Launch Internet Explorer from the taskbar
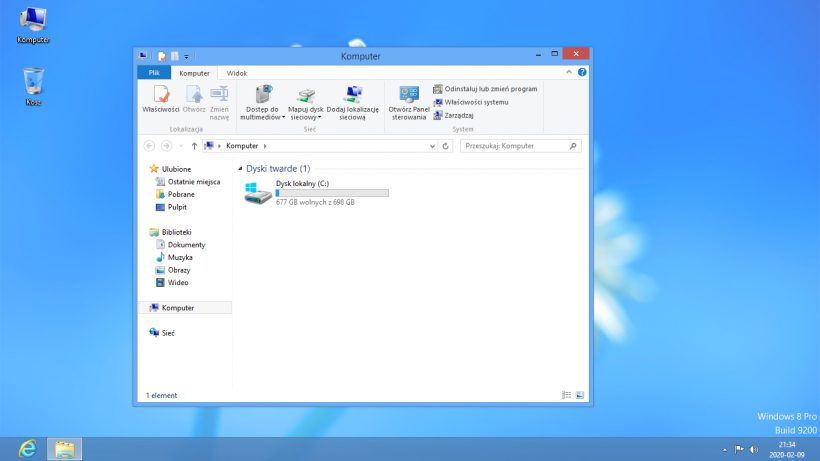The image size is (820, 461). (x=28, y=449)
